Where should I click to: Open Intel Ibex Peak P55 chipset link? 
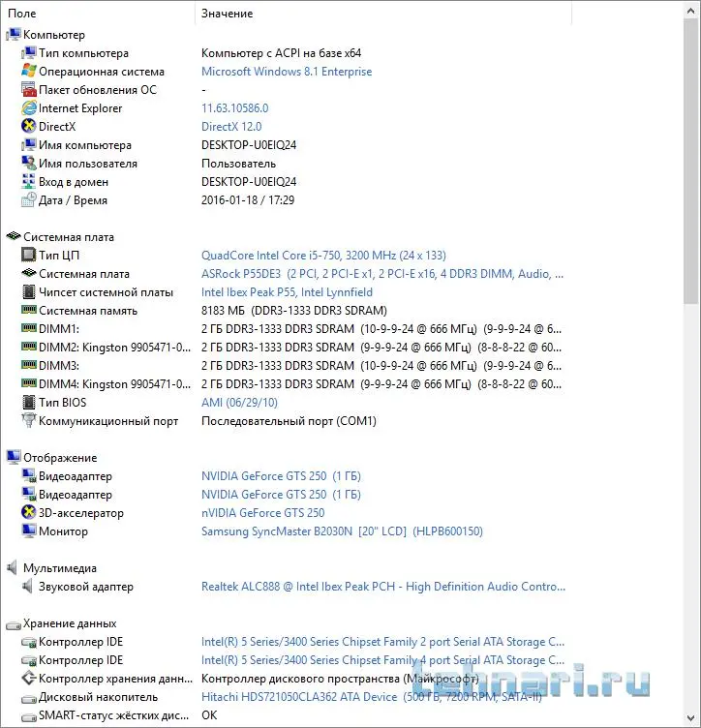(x=287, y=292)
